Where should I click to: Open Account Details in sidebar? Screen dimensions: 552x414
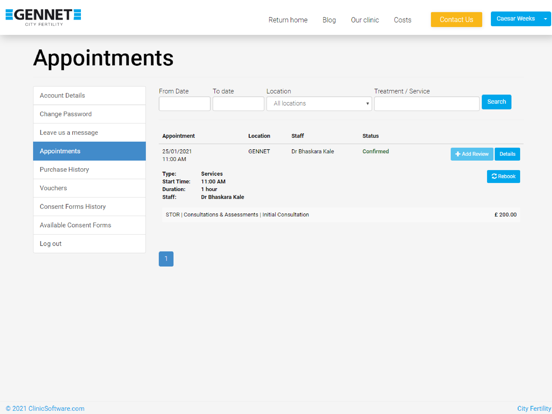(89, 95)
